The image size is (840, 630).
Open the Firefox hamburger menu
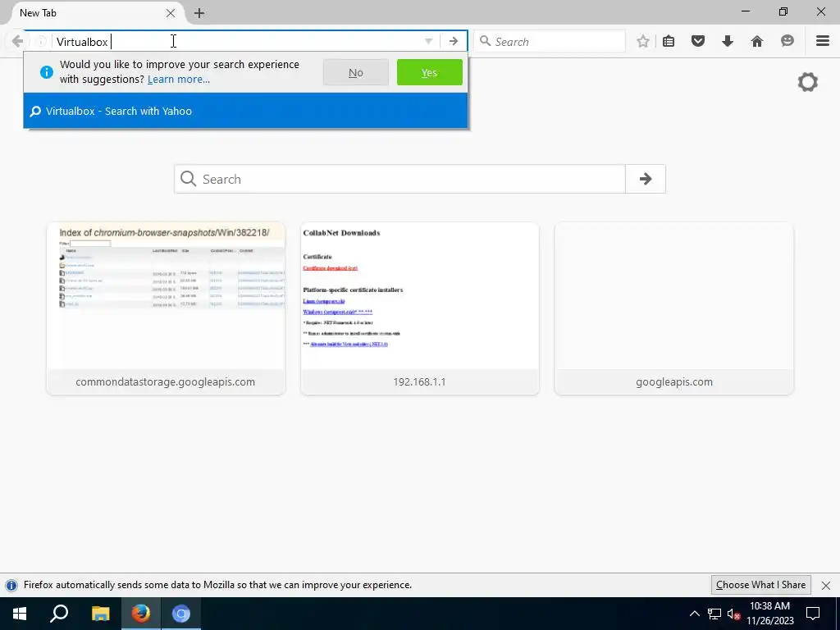click(x=823, y=41)
